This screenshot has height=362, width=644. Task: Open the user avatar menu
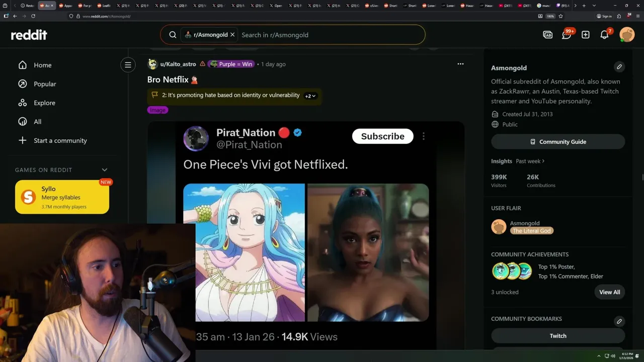pos(627,35)
